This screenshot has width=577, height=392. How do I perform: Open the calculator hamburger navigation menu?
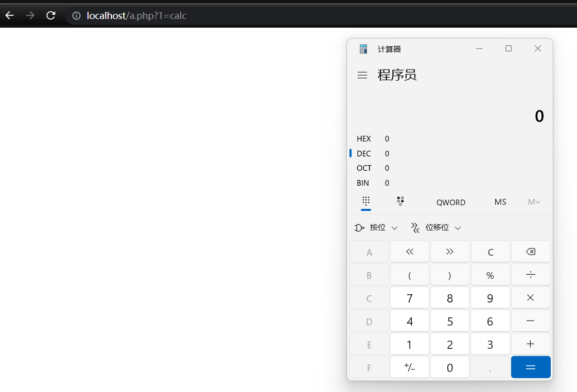(x=362, y=76)
